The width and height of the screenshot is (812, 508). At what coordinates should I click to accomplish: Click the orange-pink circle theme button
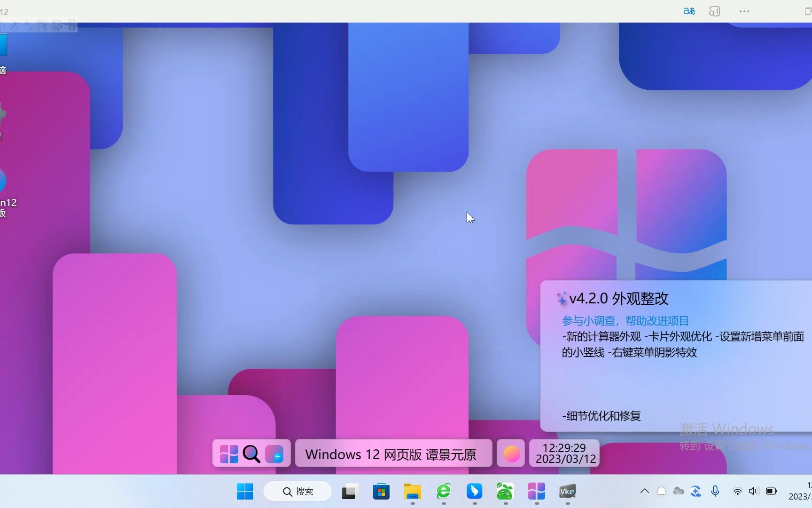511,453
